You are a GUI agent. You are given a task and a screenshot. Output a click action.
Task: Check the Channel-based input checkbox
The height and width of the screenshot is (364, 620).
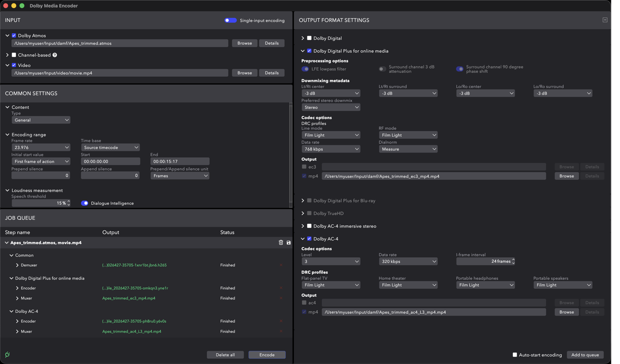(14, 55)
